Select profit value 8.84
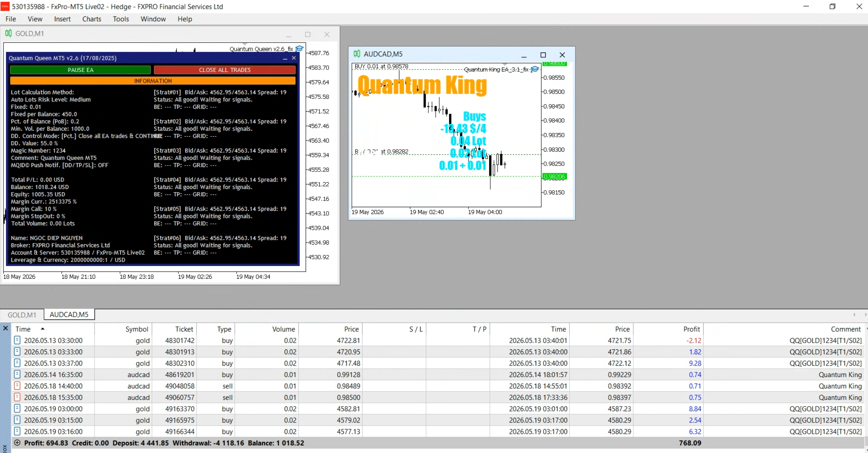Screen dimensions: 868x453 pos(695,409)
